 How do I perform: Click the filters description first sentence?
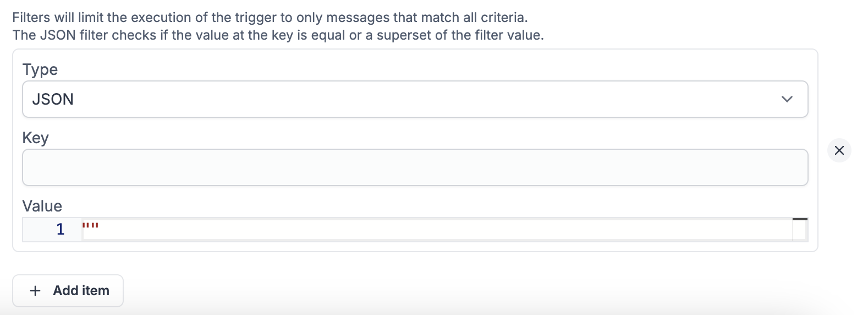tap(270, 18)
